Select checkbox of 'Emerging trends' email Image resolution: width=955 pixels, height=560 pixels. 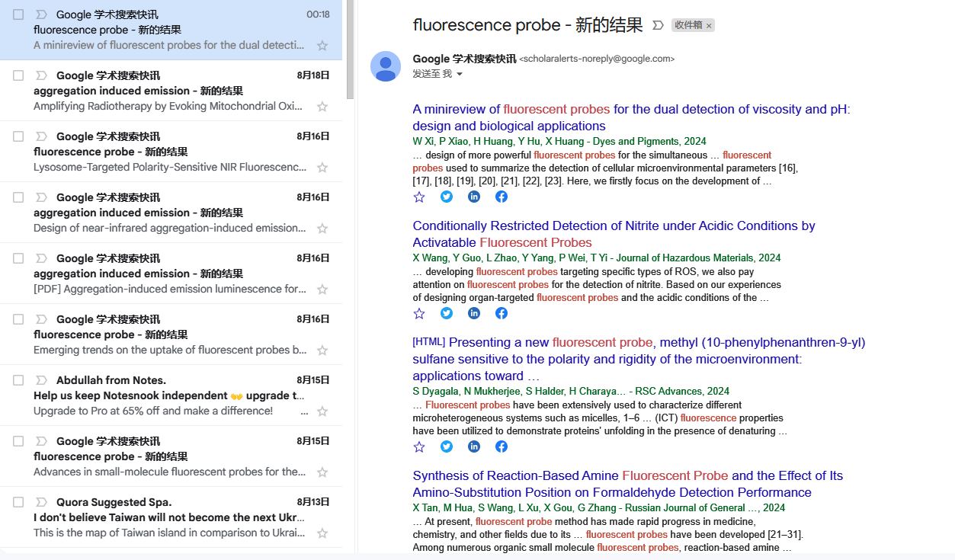[x=18, y=319]
